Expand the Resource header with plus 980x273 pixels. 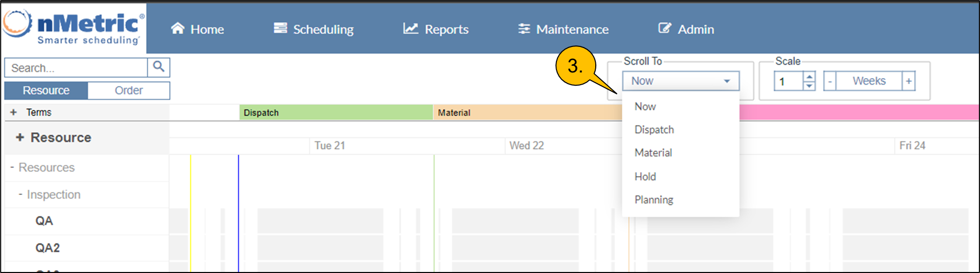tap(20, 137)
